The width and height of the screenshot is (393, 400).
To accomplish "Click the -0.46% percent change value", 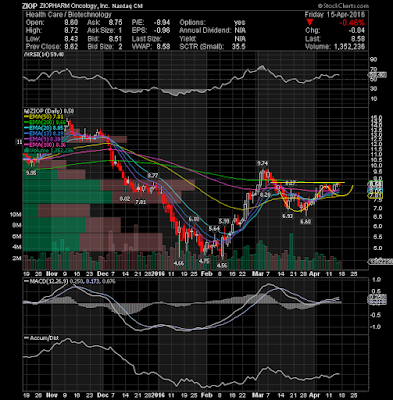I will click(352, 23).
